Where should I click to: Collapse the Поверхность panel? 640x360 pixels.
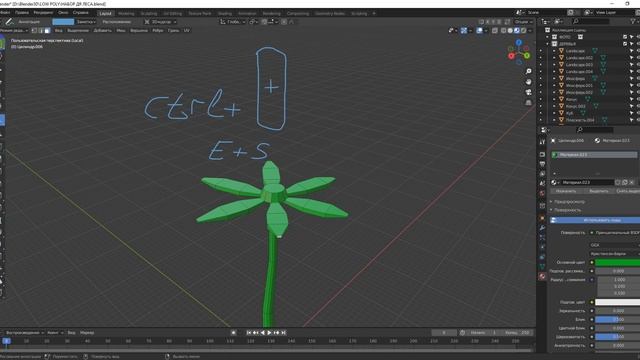click(x=567, y=210)
